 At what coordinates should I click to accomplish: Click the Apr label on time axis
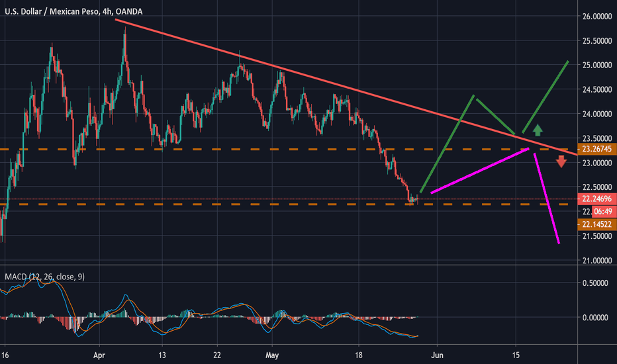pyautogui.click(x=99, y=355)
